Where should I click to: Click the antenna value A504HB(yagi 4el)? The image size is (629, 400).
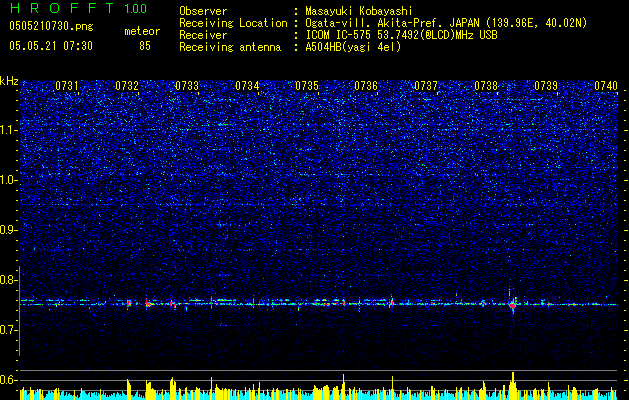[353, 47]
